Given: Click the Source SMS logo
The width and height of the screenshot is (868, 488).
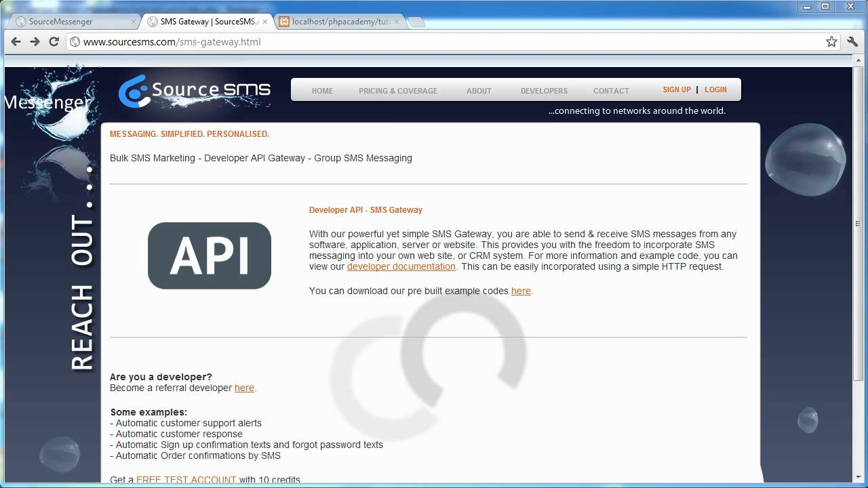Looking at the screenshot, I should pos(195,91).
